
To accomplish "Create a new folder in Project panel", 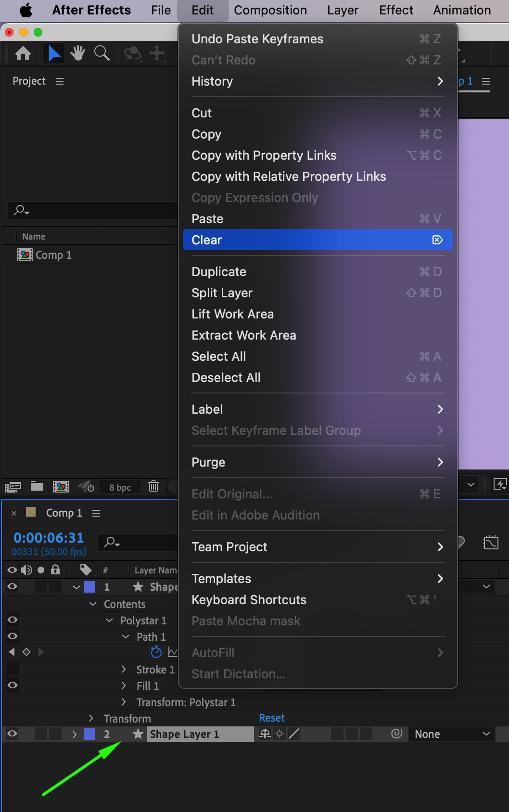I will pos(37,486).
